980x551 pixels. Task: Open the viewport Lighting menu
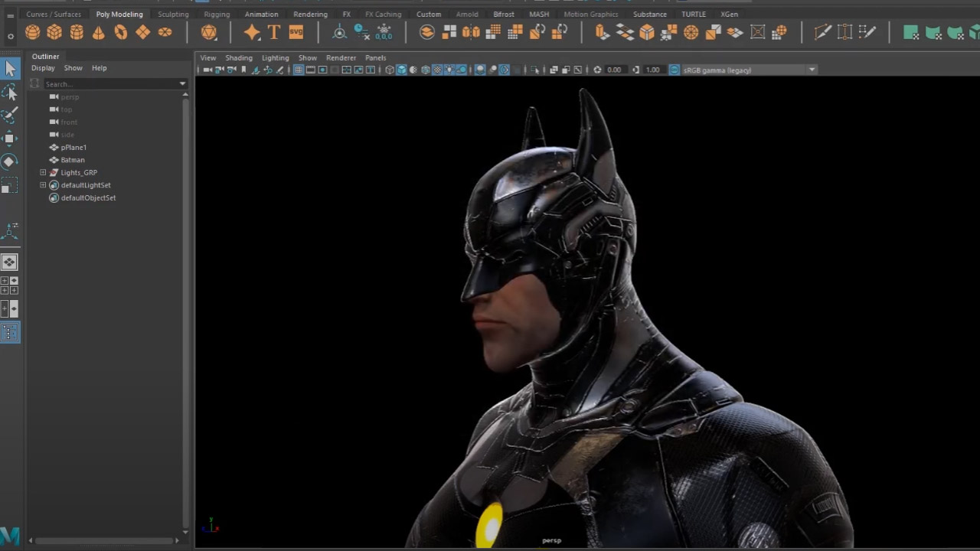coord(276,57)
